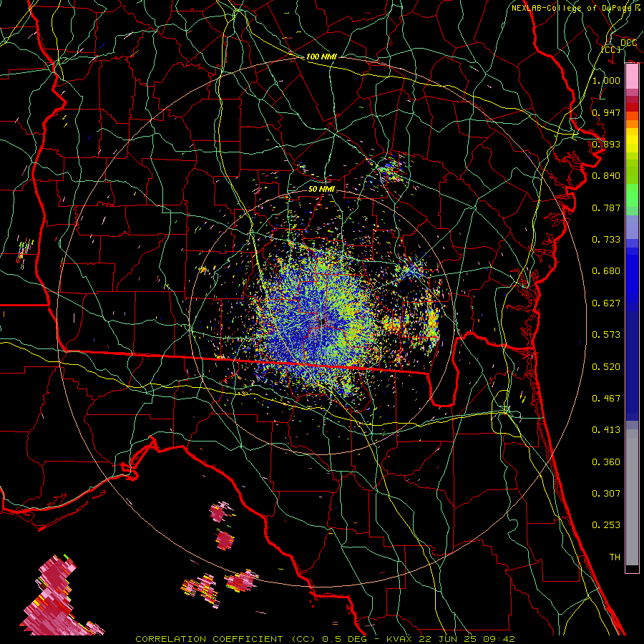644x644 pixels.
Task: Click the 0.787 scale label
Action: pyautogui.click(x=606, y=208)
